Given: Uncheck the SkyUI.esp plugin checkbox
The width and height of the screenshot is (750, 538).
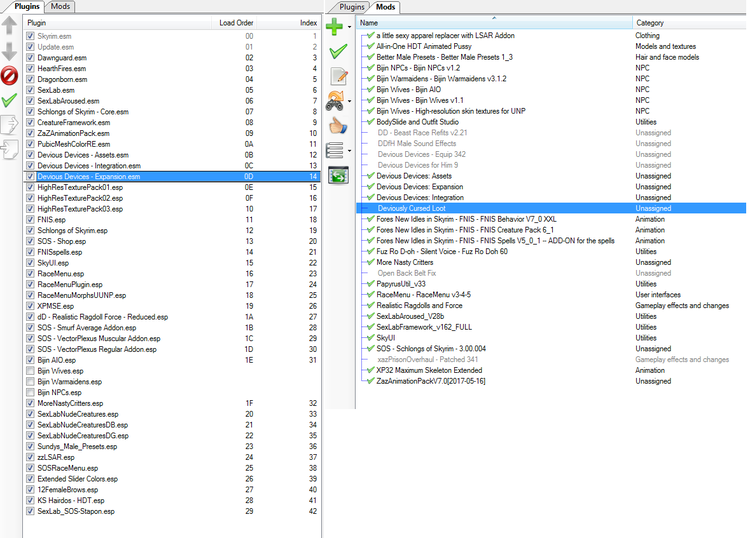Looking at the screenshot, I should [30, 263].
